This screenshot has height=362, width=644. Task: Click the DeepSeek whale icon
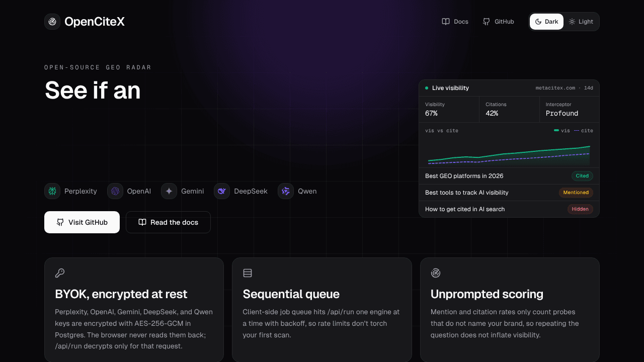point(222,191)
